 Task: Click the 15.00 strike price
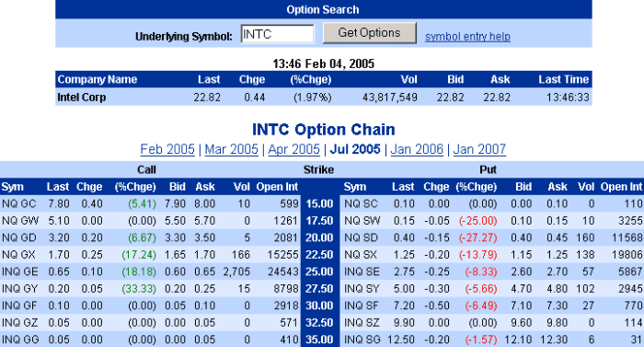point(319,204)
